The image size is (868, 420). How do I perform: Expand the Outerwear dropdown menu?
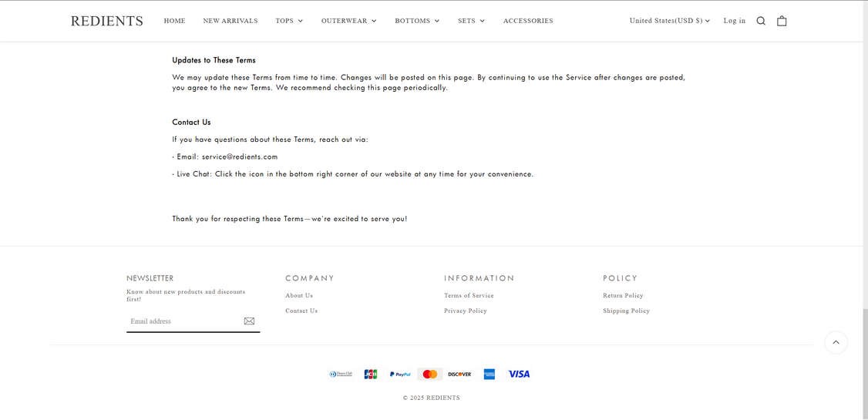[x=348, y=21]
